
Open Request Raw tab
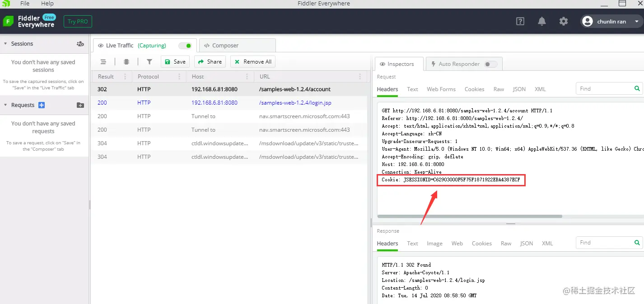499,89
